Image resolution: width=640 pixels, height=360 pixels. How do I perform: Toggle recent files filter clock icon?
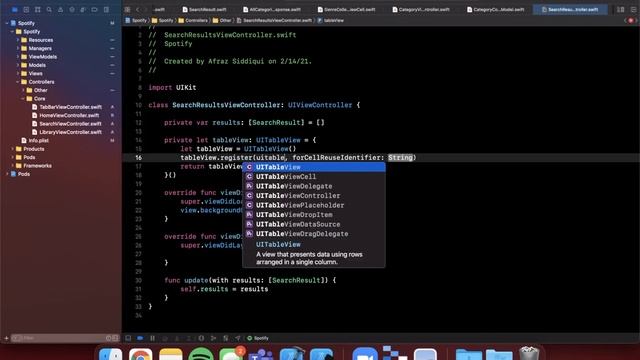pyautogui.click(x=109, y=338)
